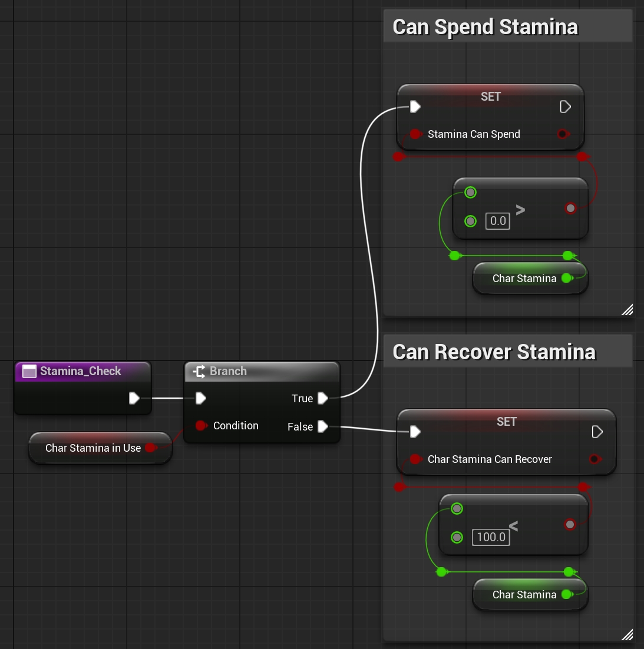Select the Stamina_Check event node title
The height and width of the screenshot is (649, 644).
pos(81,371)
